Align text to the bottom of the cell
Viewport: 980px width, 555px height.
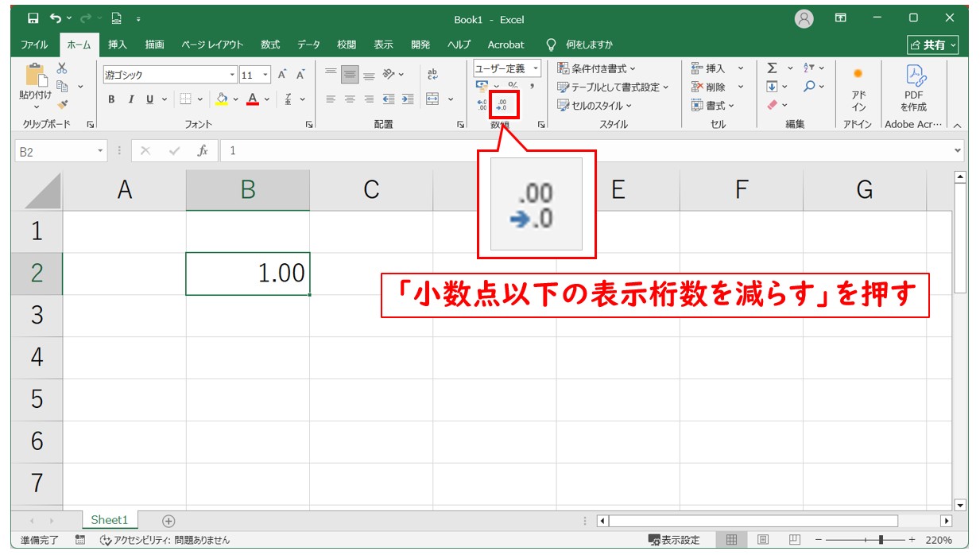(x=369, y=75)
